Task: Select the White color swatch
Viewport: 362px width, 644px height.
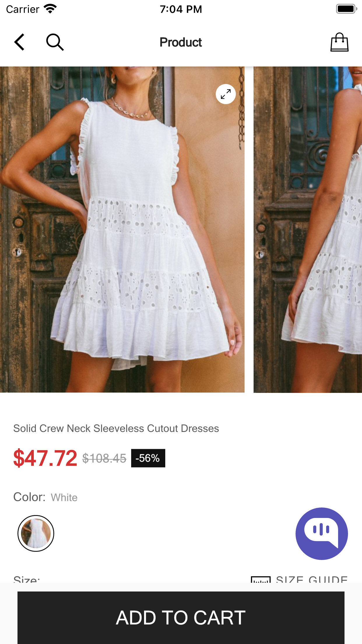Action: click(x=36, y=533)
